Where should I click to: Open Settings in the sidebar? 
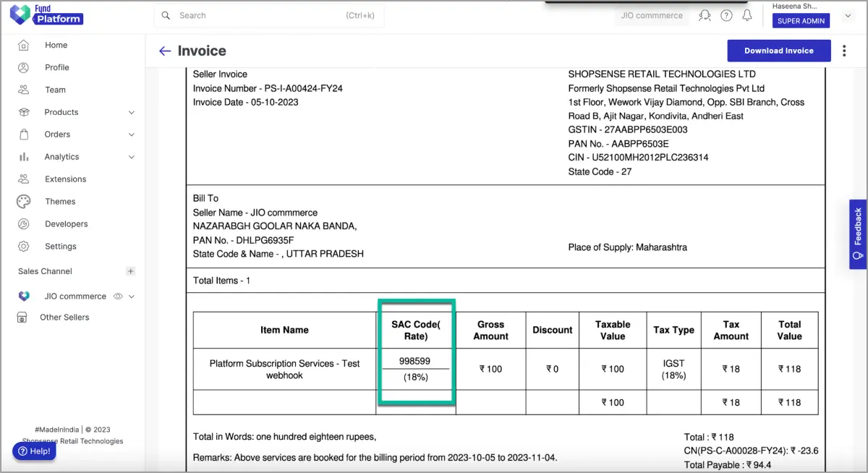[x=61, y=246]
